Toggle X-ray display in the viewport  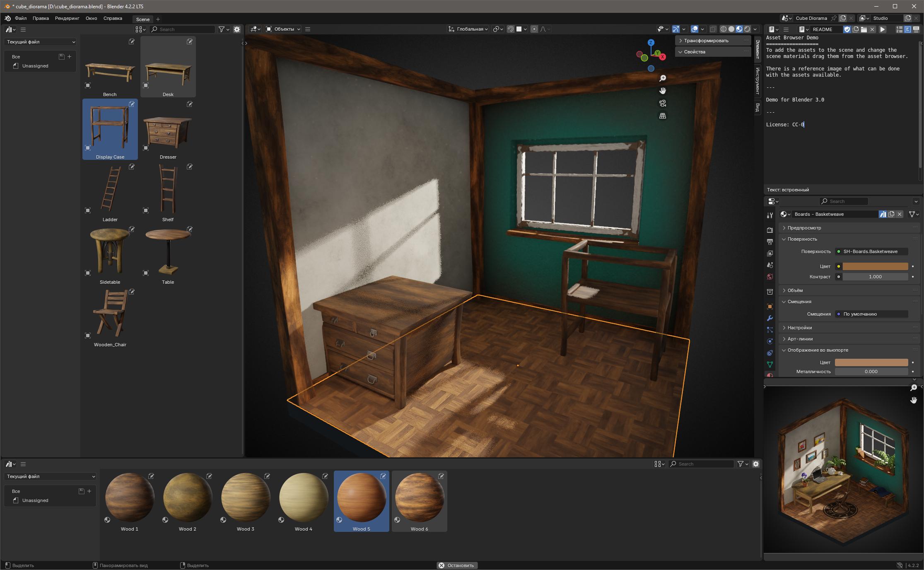(x=713, y=29)
